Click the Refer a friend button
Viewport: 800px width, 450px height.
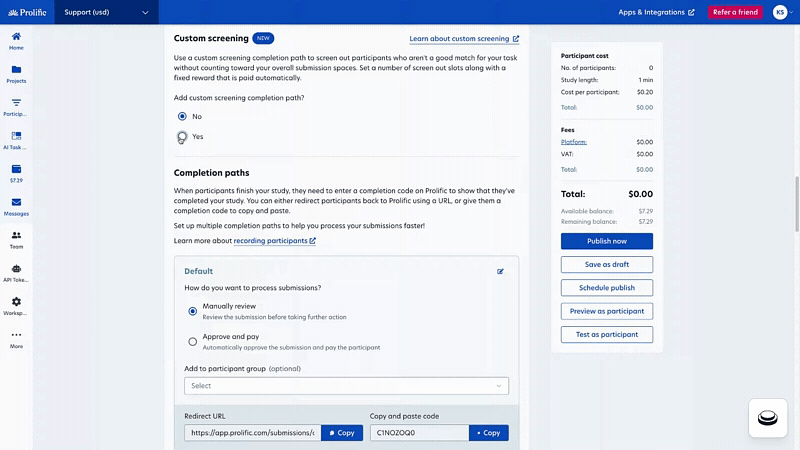pyautogui.click(x=735, y=12)
